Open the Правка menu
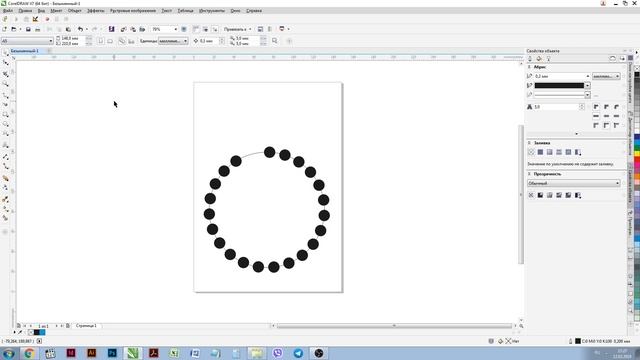The image size is (640, 360). click(25, 11)
